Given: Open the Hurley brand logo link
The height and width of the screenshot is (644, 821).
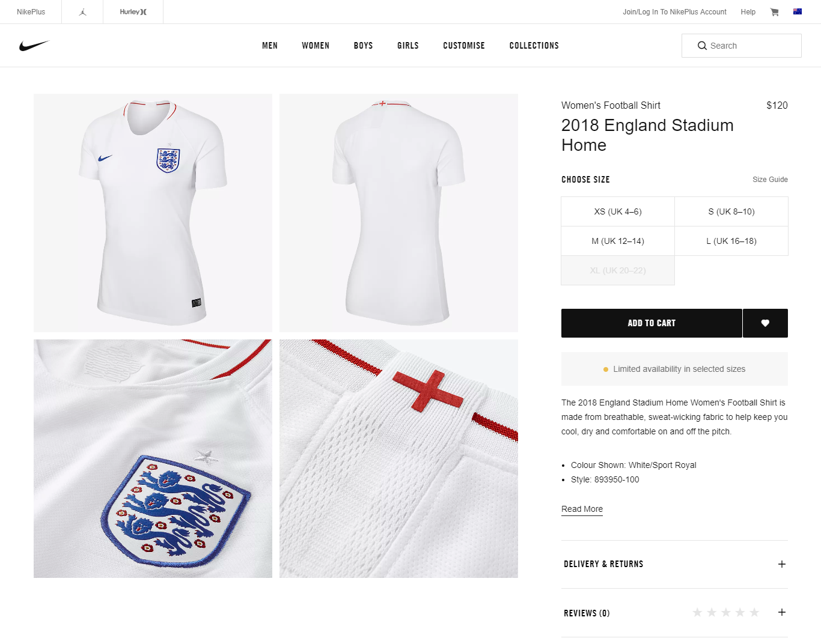Looking at the screenshot, I should (133, 12).
